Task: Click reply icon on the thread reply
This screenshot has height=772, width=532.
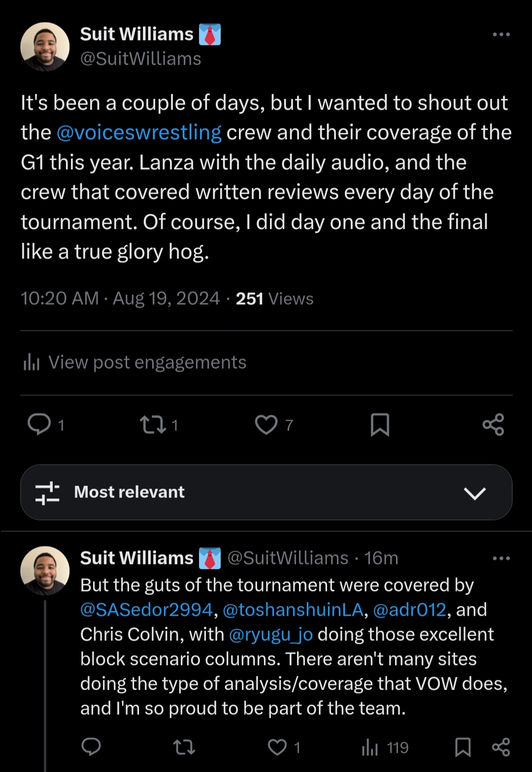Action: point(91,747)
